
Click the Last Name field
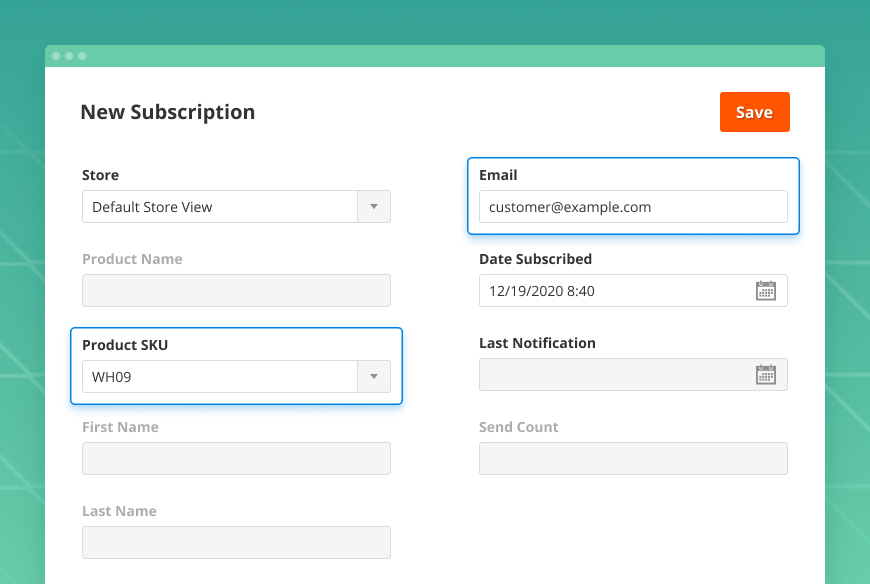click(235, 542)
